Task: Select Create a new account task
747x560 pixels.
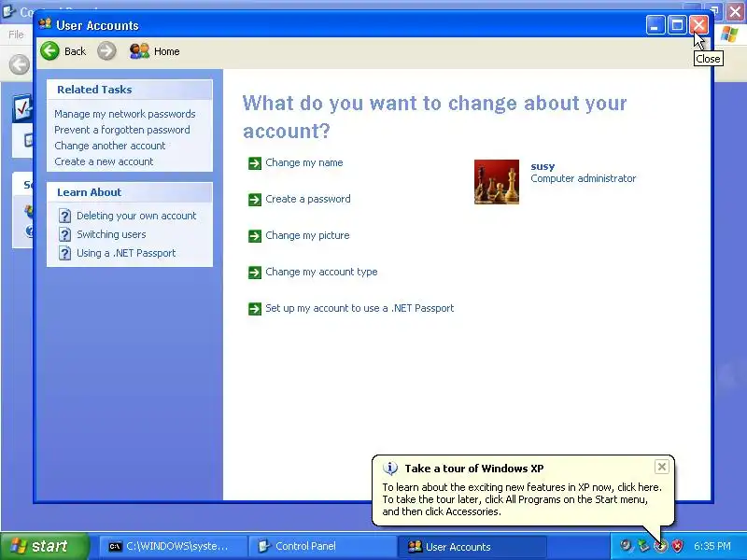Action: click(104, 161)
